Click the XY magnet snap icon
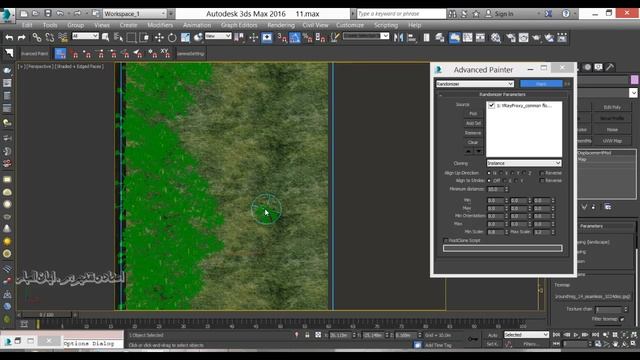Screen dimensions: 640x360 tap(165, 53)
